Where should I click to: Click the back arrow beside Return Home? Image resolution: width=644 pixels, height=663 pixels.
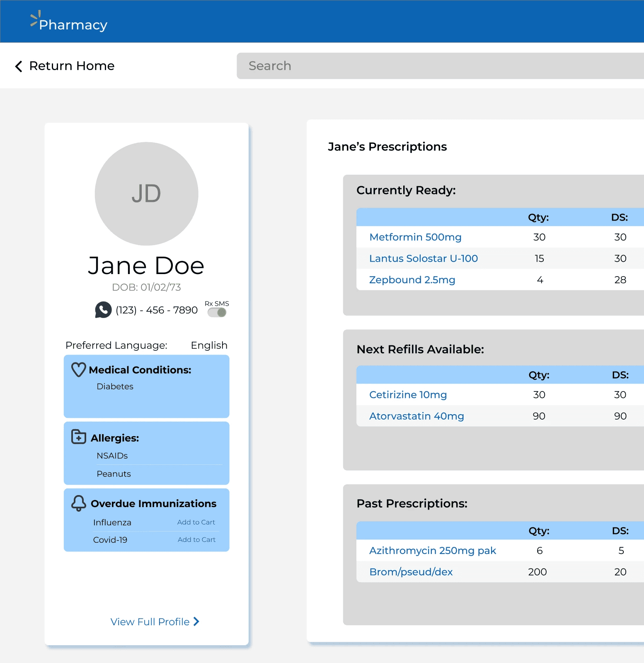[x=19, y=66]
